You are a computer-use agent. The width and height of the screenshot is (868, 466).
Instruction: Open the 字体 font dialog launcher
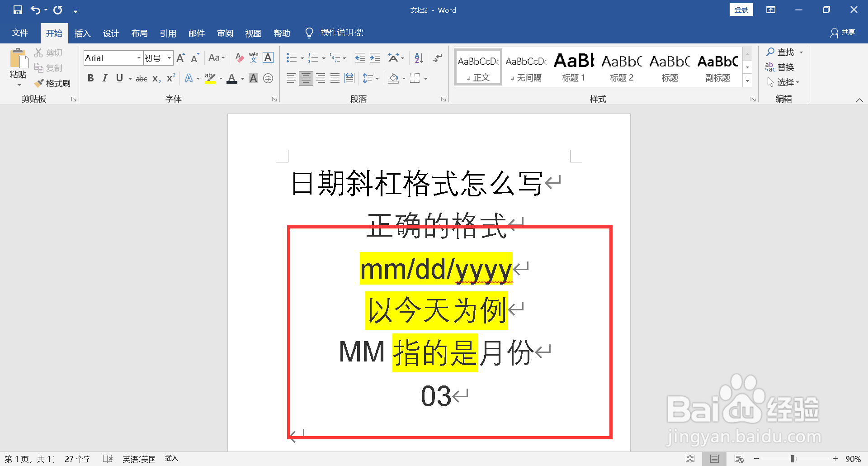coord(274,99)
